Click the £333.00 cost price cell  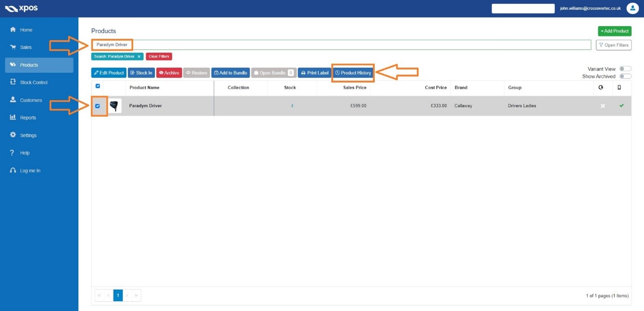439,106
